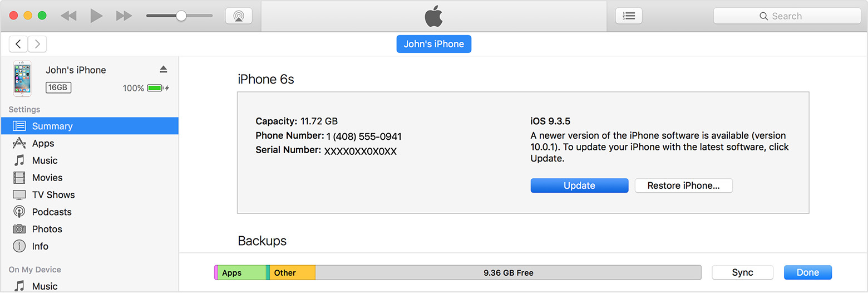The height and width of the screenshot is (293, 868).
Task: Click the iPhone 6s heading
Action: click(x=266, y=80)
